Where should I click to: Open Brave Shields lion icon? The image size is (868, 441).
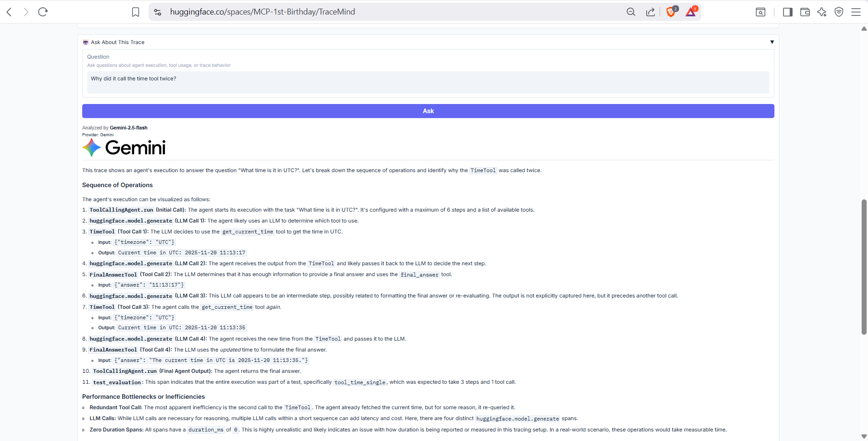(671, 12)
